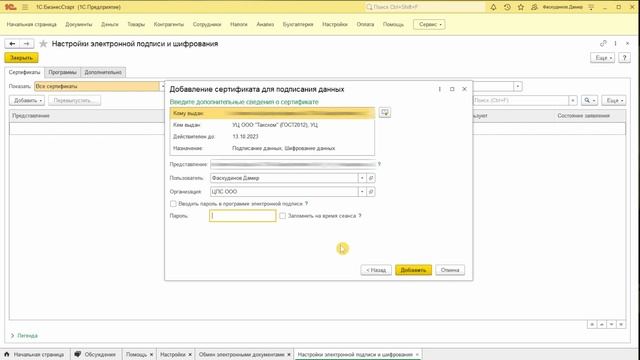The image size is (640, 360).
Task: Close the Помощь bottom tab
Action: pyautogui.click(x=151, y=354)
